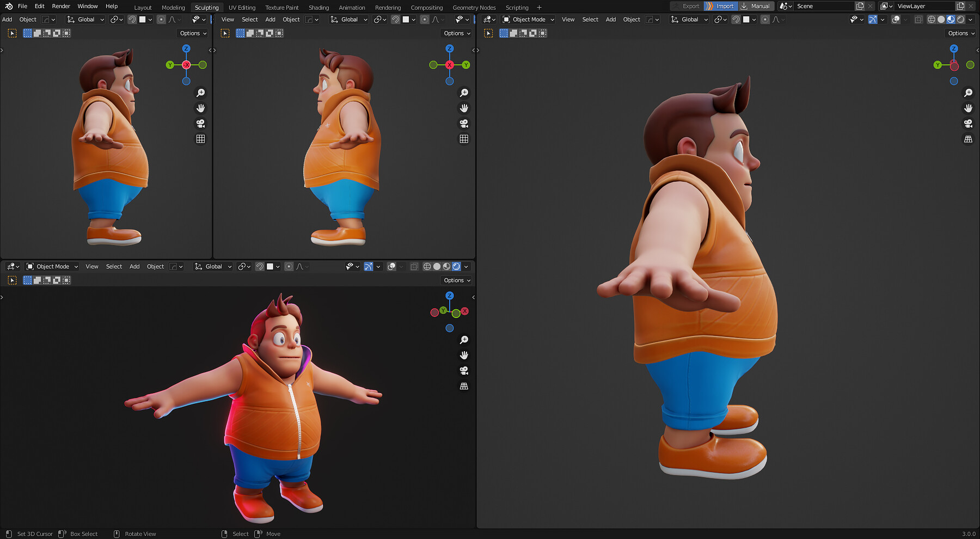Choose 'intersect selection' mode icon in top-left viewport
Image resolution: width=980 pixels, height=539 pixels.
click(x=66, y=33)
